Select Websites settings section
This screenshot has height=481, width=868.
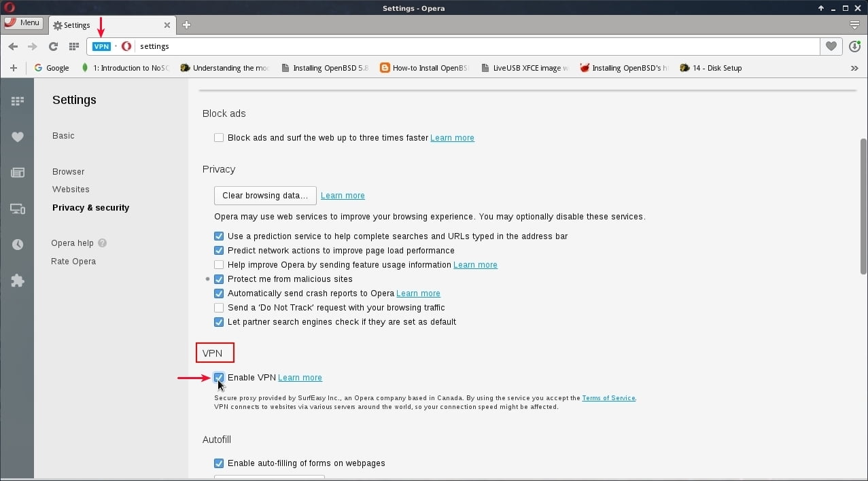coord(71,190)
